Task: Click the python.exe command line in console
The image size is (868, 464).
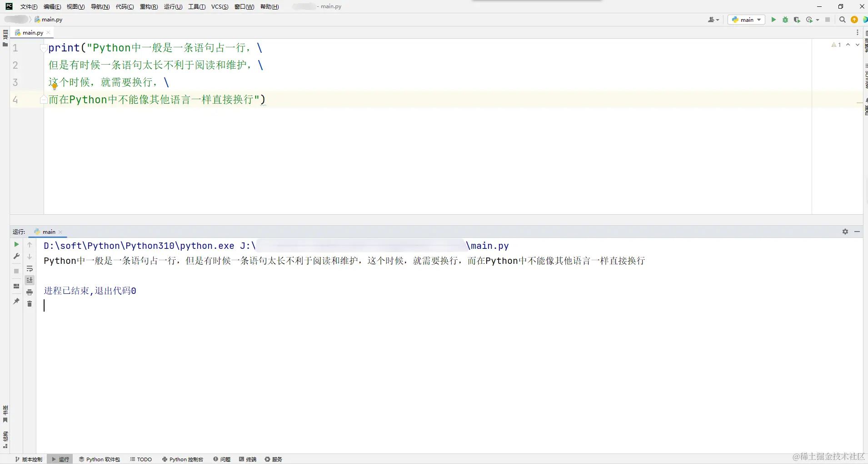Action: pyautogui.click(x=276, y=246)
